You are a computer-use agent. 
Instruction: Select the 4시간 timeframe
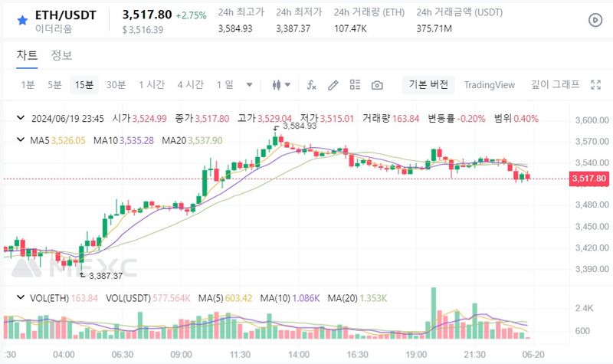click(x=190, y=84)
